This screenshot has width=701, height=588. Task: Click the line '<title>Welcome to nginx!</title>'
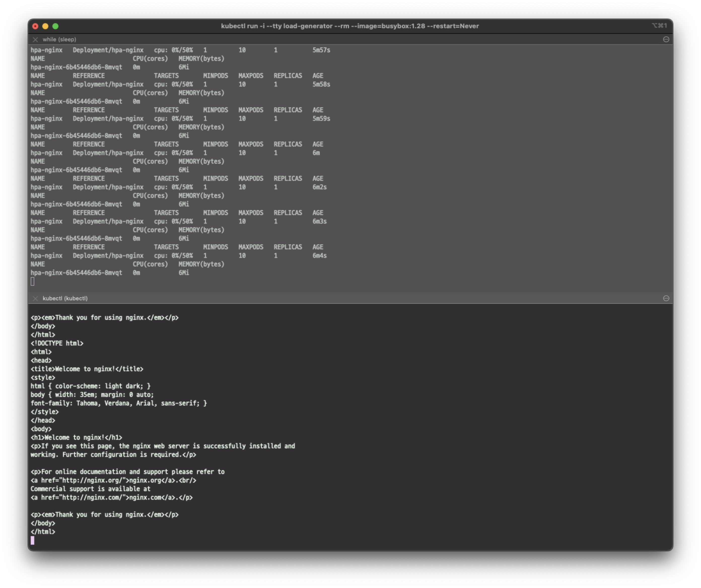point(87,369)
